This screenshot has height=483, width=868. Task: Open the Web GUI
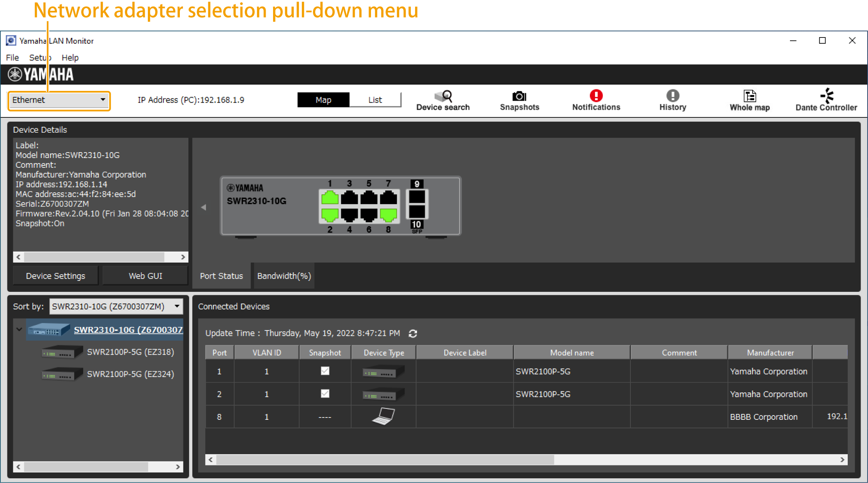[145, 275]
